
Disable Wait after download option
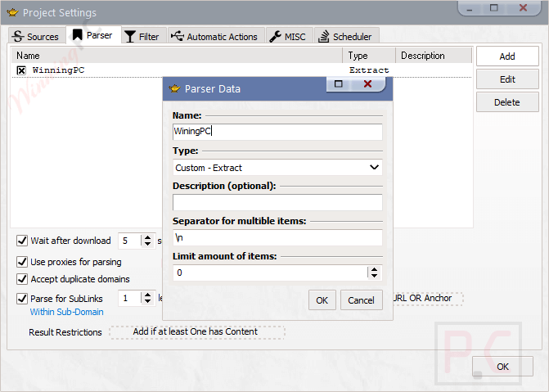(x=22, y=241)
